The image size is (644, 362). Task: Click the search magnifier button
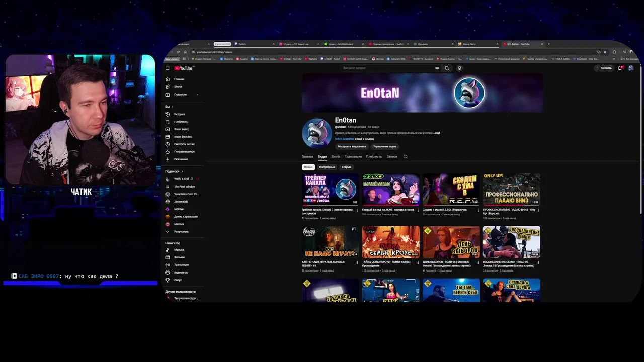pos(446,68)
